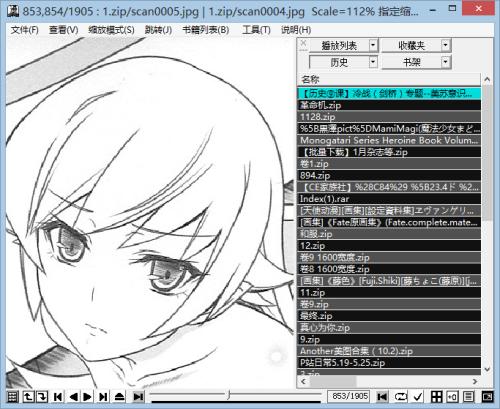Image resolution: width=500 pixels, height=409 pixels.
Task: Click the horizontal scrollbar right arrow
Action: click(475, 381)
